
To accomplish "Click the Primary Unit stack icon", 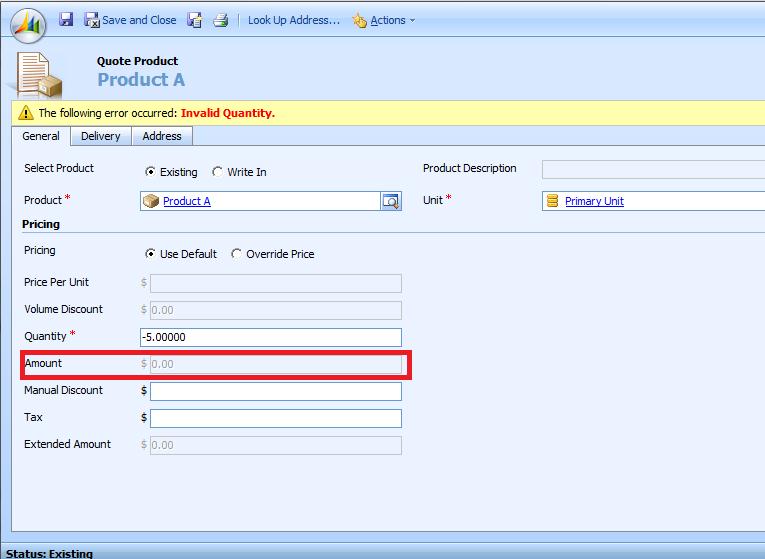I will point(552,201).
